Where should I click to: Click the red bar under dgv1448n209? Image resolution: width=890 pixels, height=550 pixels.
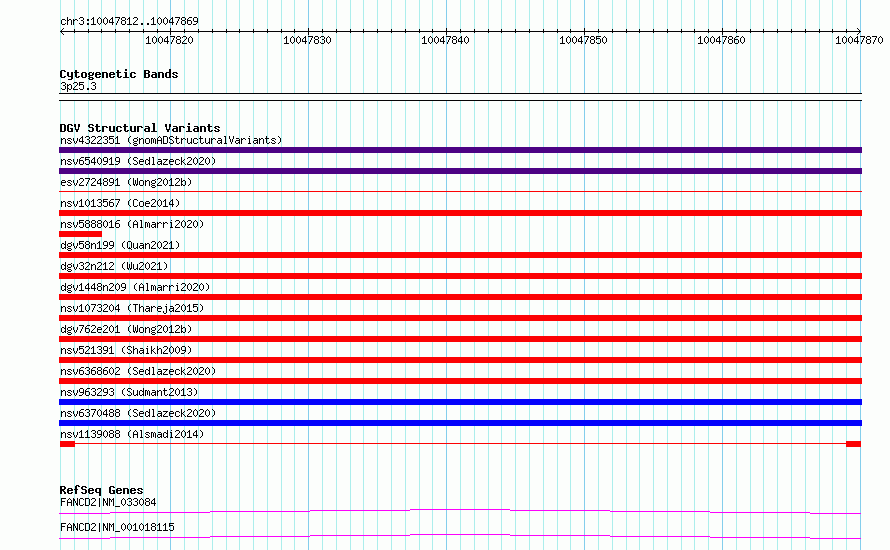[x=460, y=297]
